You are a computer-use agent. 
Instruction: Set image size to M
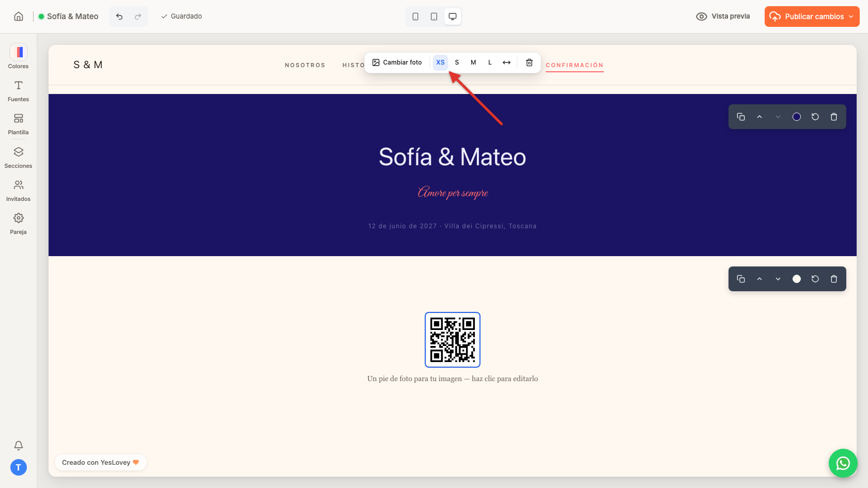[x=473, y=62]
